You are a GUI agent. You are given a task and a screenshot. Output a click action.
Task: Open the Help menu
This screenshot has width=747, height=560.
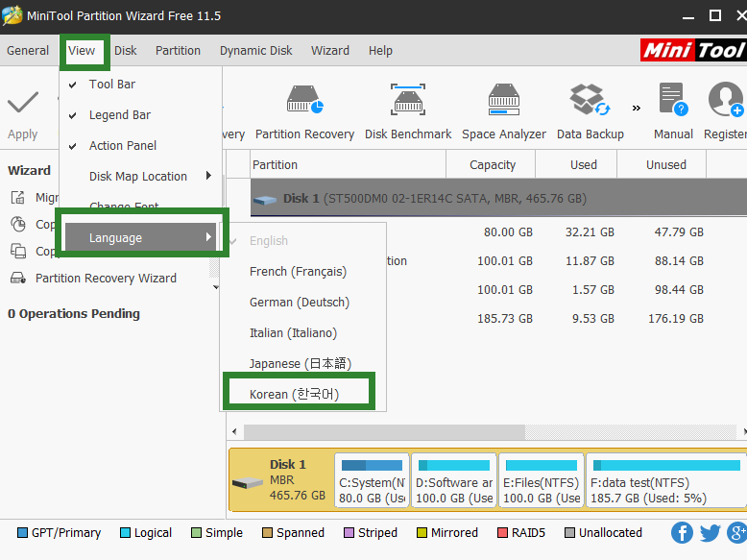tap(380, 51)
